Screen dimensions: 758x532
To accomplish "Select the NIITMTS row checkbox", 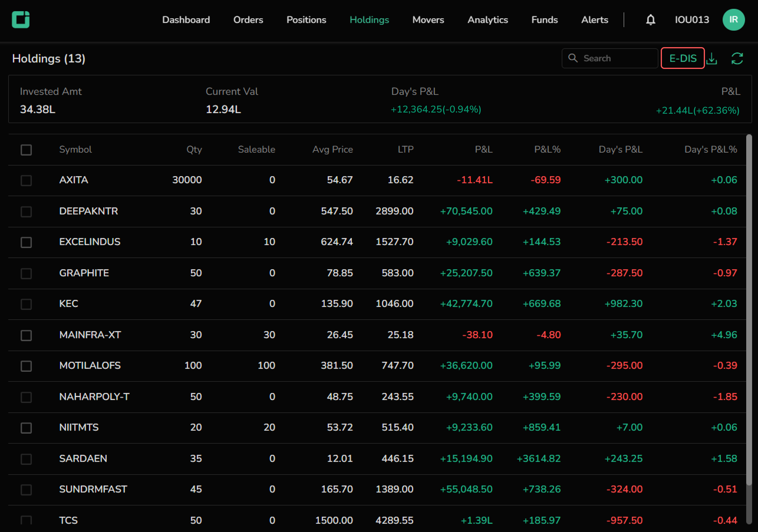I will coord(26,428).
